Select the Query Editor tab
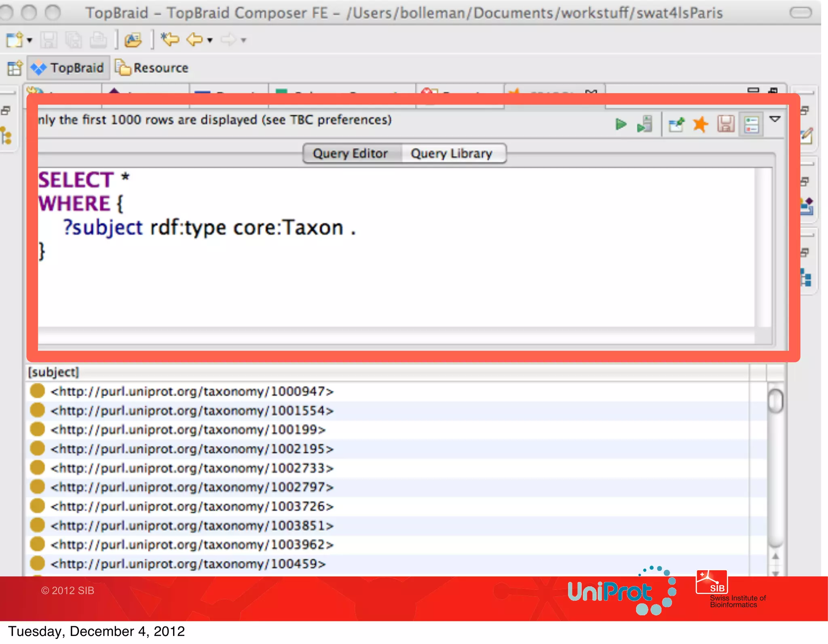Screen dimensions: 828x644 pos(350,154)
